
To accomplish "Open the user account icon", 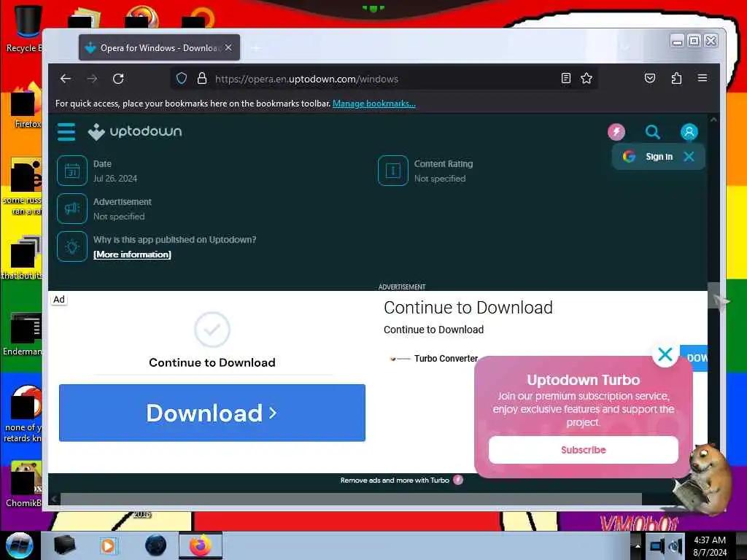I will point(689,132).
